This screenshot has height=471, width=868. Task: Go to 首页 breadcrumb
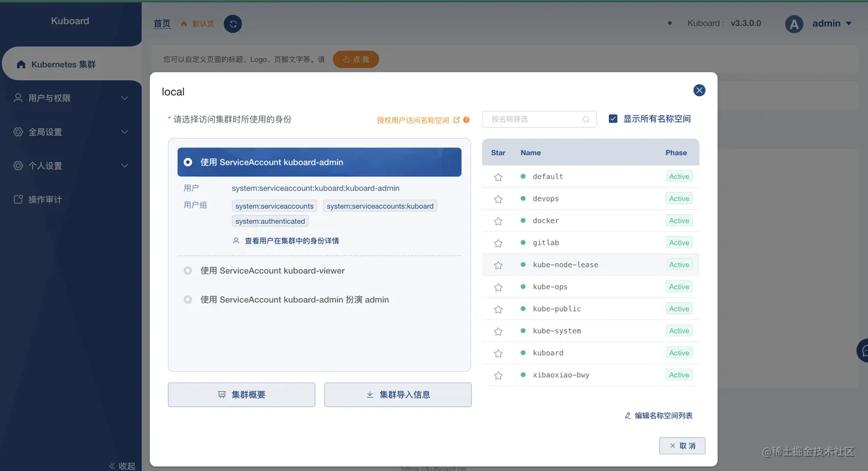click(x=162, y=24)
